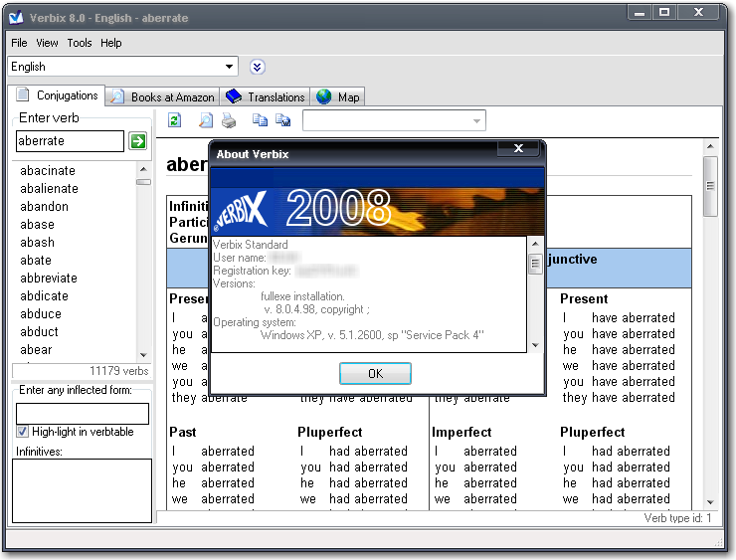
Task: Click the conjugation pane scrollbar thumb
Action: (711, 186)
